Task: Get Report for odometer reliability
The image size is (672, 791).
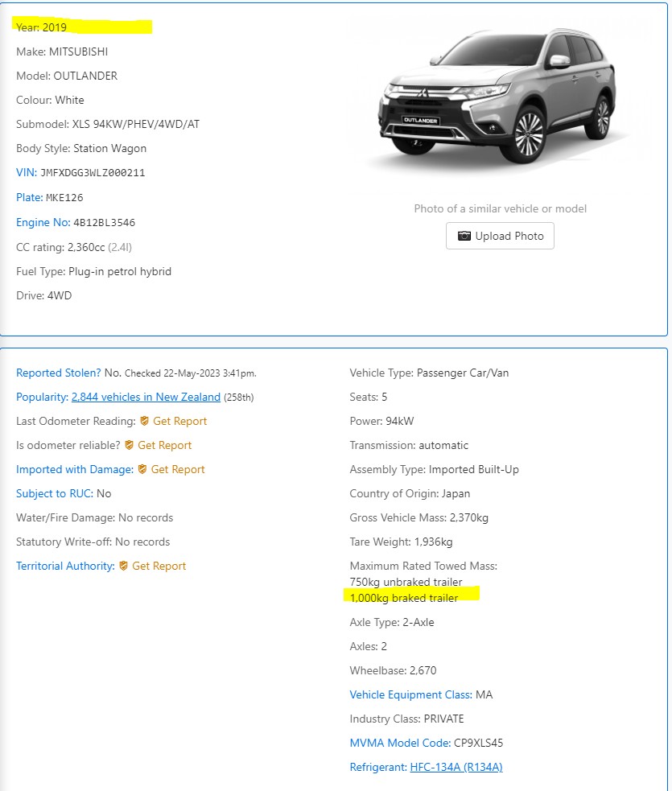Action: coord(164,445)
